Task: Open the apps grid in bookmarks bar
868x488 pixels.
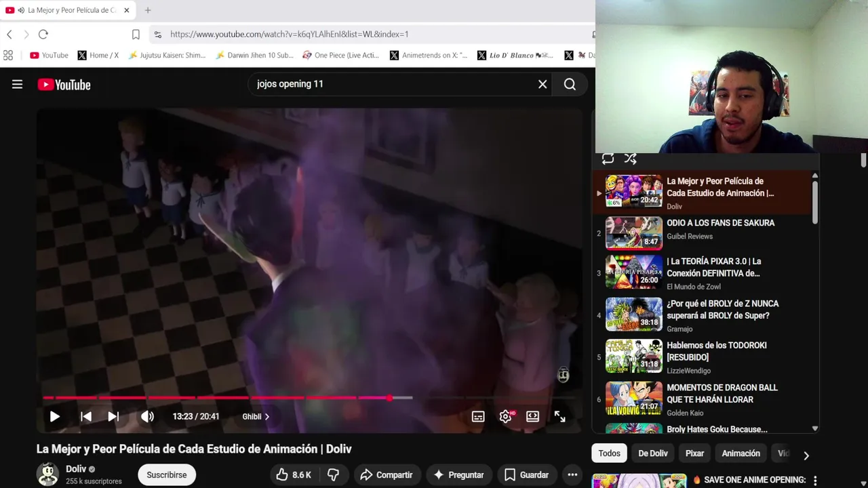Action: tap(8, 55)
